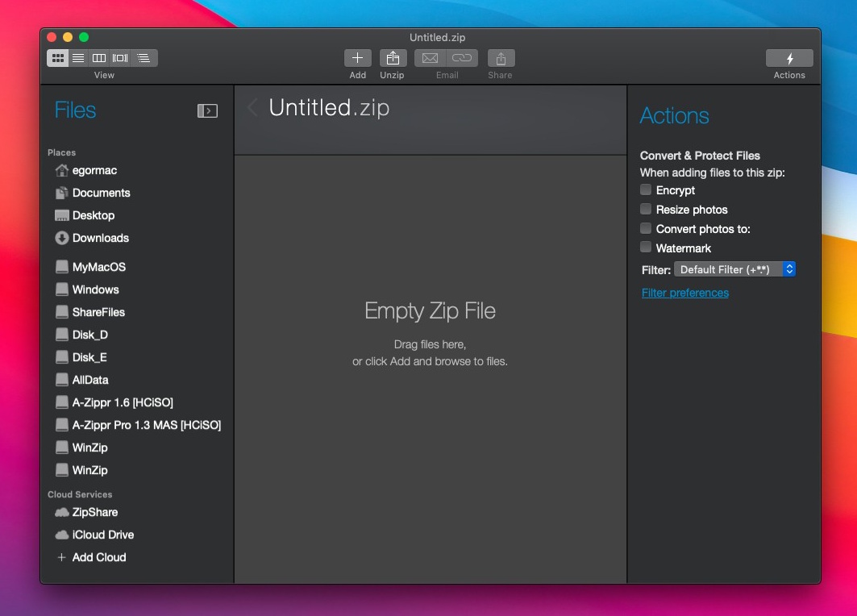The height and width of the screenshot is (616, 857).
Task: Click the Share toolbar icon
Action: pos(501,58)
